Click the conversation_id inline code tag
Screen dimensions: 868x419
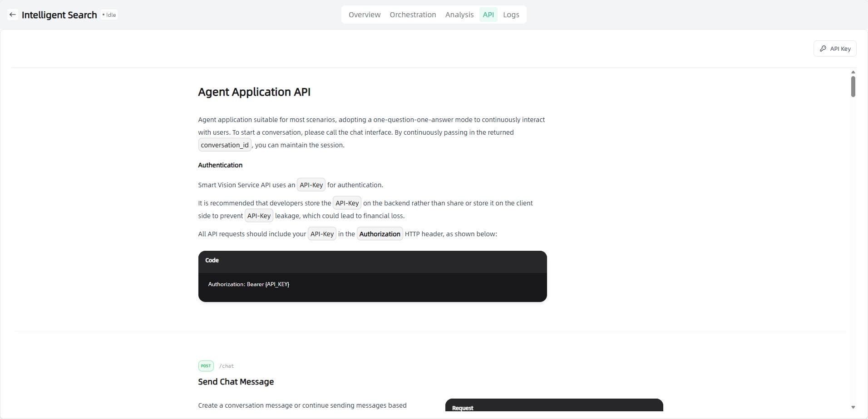click(225, 145)
